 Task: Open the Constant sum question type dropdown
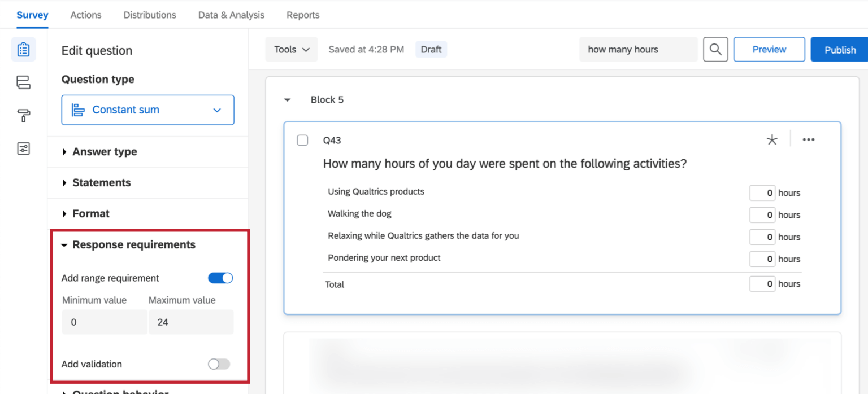147,110
